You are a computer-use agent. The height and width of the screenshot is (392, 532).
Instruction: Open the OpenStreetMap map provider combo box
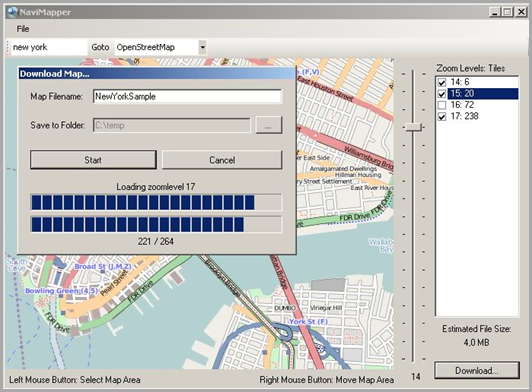[x=160, y=47]
